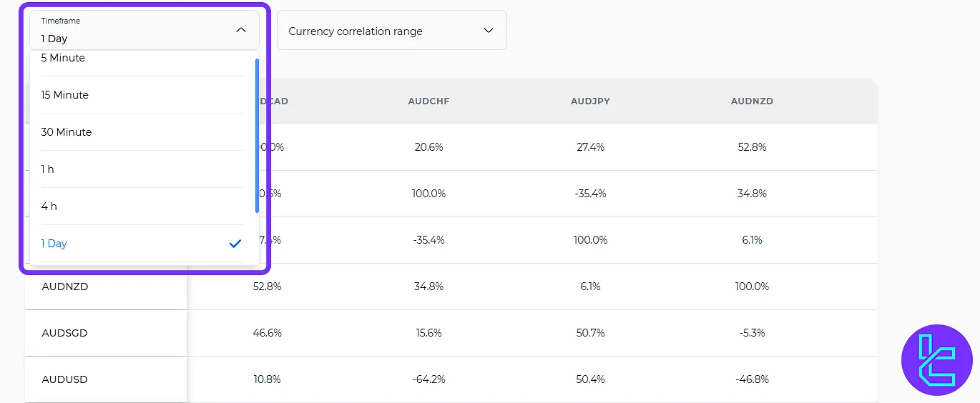Click the AUDNZD column header

[x=752, y=101]
